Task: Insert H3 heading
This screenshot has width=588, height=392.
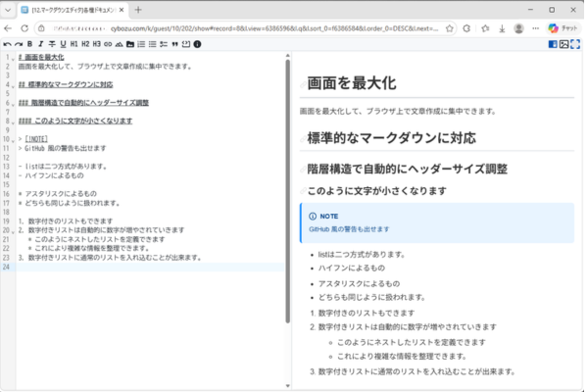Action: (x=97, y=44)
